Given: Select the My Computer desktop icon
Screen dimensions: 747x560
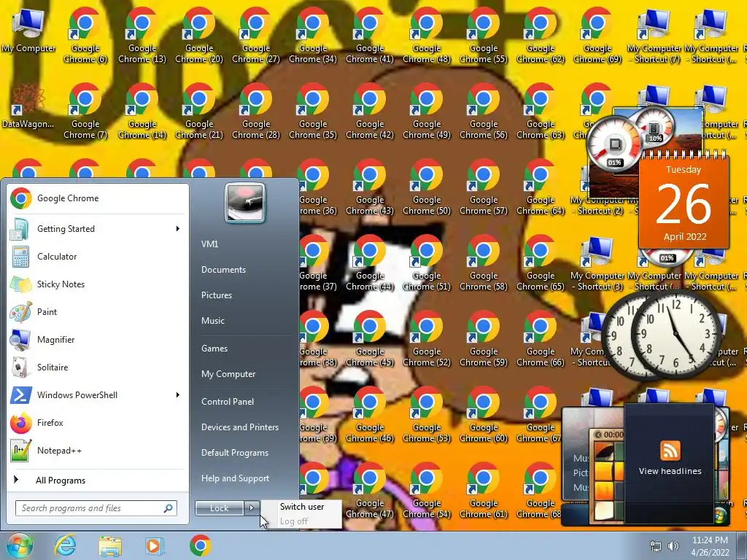Looking at the screenshot, I should point(28,31).
